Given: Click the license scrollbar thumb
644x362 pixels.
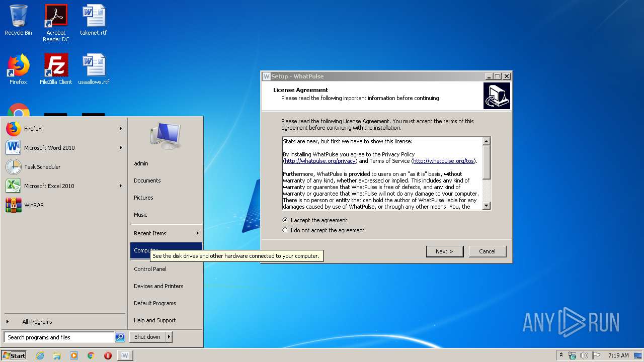Looking at the screenshot, I should coord(486,162).
